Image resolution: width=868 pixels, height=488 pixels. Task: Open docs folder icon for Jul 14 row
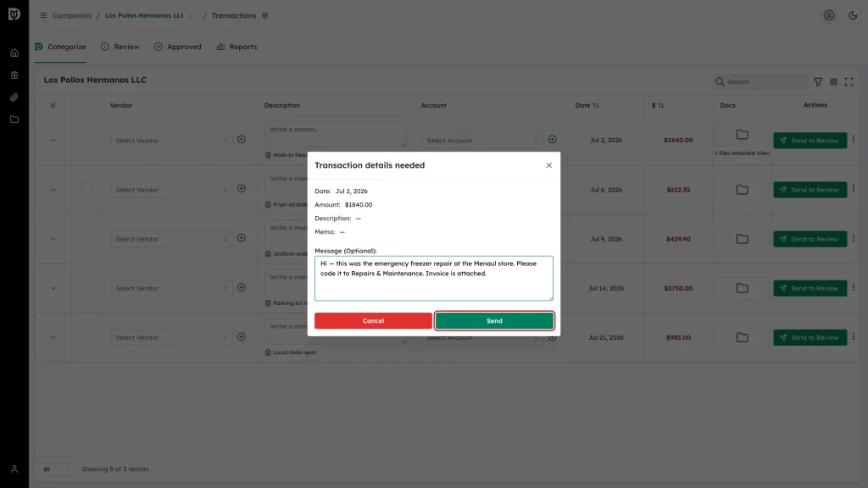(x=743, y=288)
